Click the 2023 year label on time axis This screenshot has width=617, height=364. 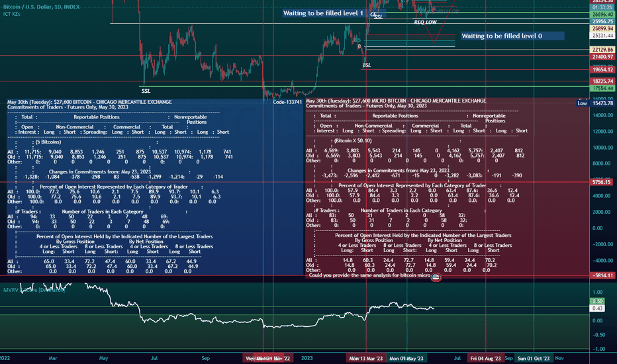point(307,358)
